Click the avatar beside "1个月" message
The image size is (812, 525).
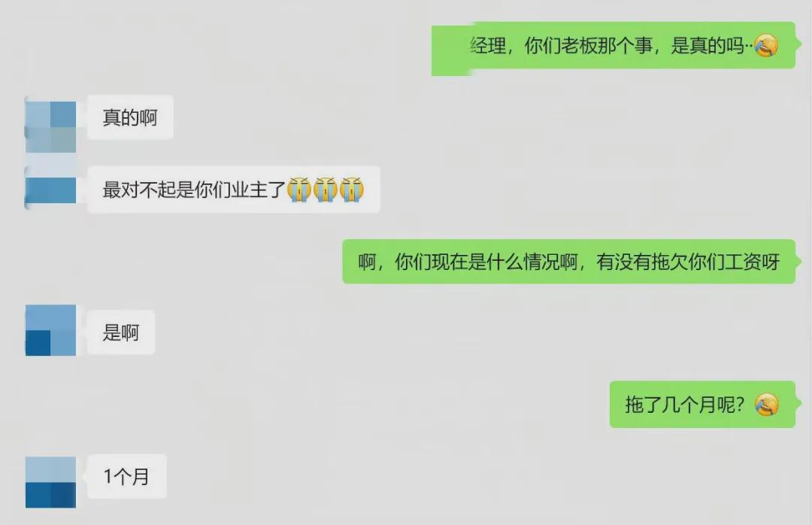pos(51,482)
